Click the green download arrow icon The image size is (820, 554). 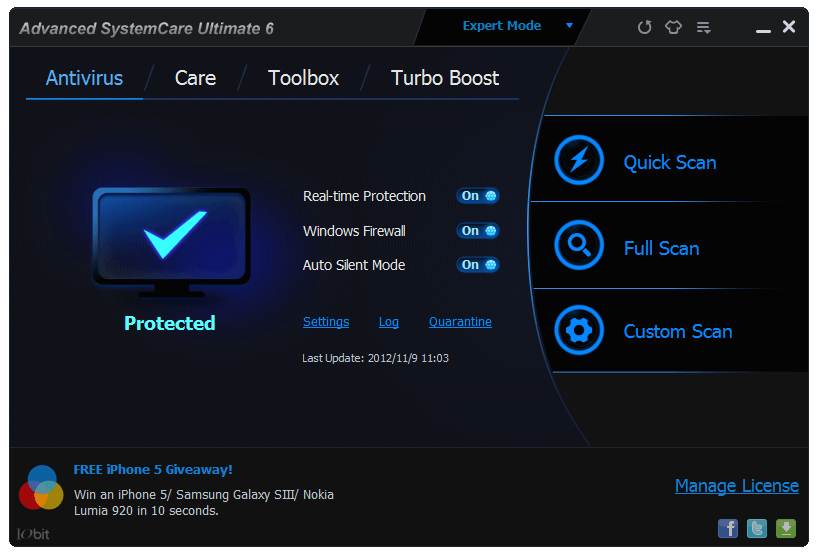785,528
